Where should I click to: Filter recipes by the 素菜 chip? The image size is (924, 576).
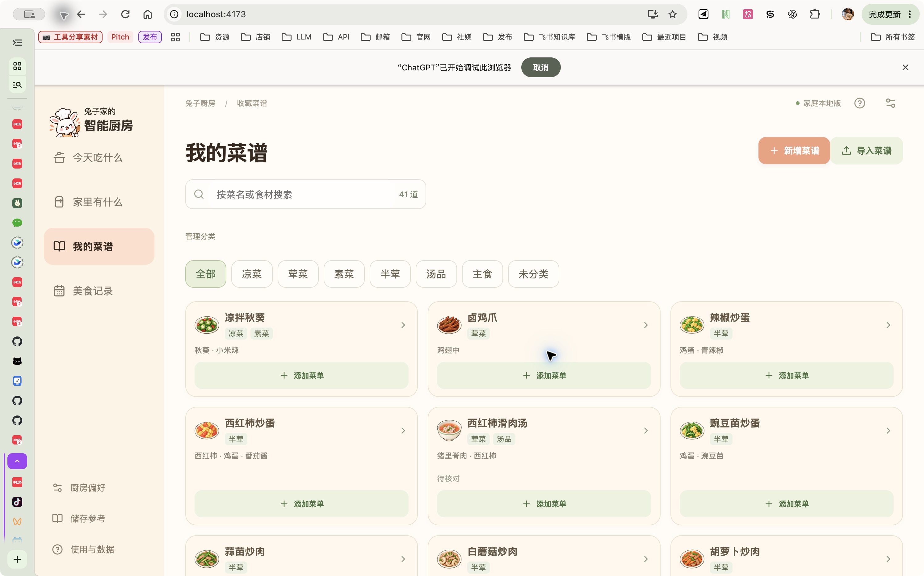(x=344, y=274)
